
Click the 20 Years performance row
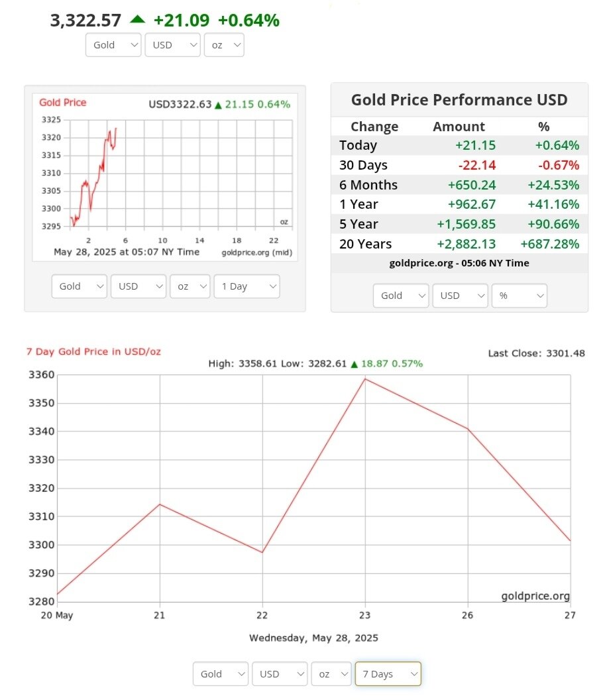click(x=459, y=244)
